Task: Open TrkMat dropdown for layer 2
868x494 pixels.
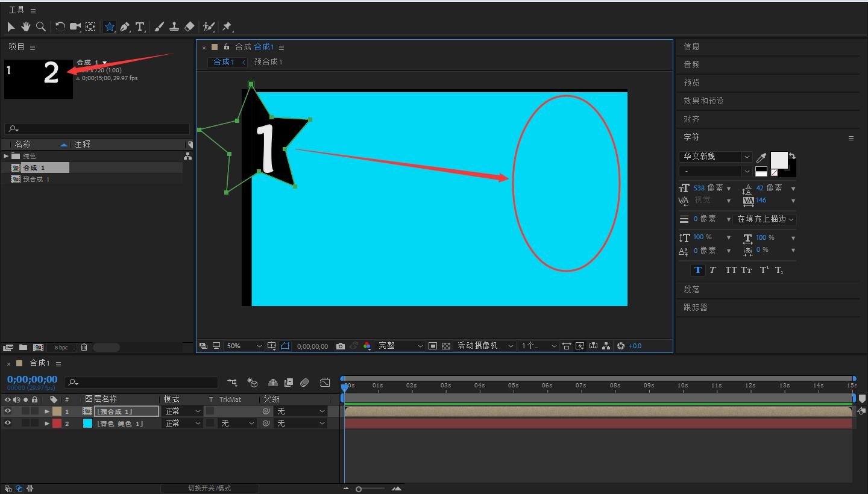Action: point(237,424)
